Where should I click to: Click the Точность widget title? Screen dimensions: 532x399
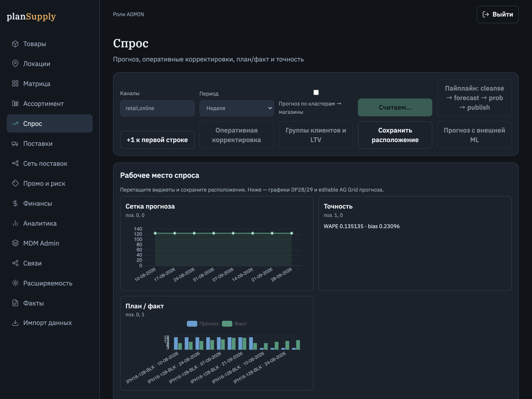pyautogui.click(x=338, y=206)
